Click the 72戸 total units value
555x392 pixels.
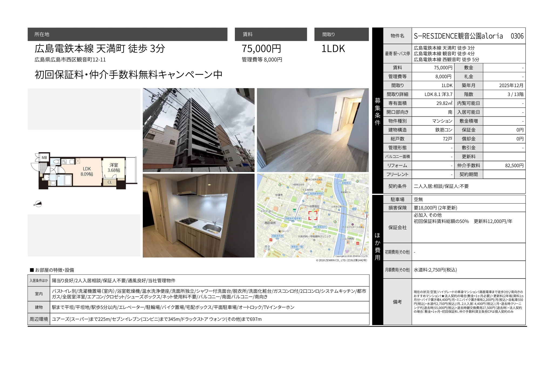pos(448,139)
